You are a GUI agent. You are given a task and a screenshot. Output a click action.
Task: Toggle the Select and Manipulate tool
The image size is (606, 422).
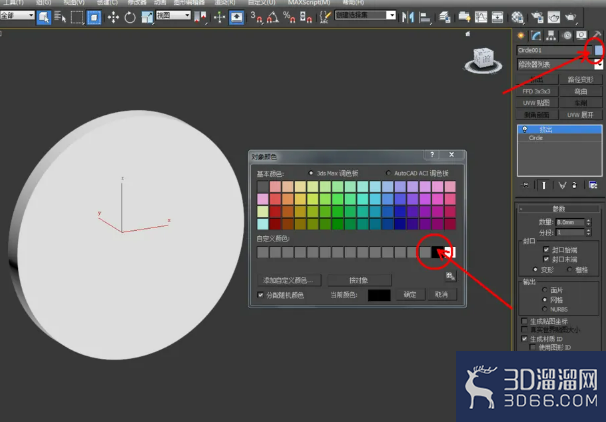point(219,17)
